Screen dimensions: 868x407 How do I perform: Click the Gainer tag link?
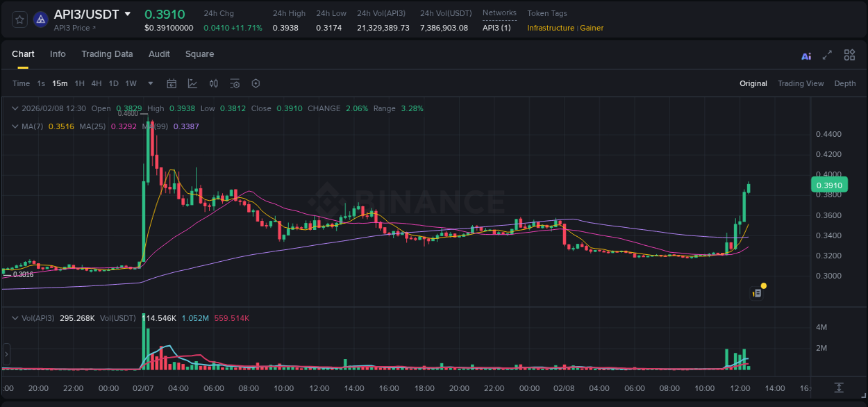tap(591, 28)
